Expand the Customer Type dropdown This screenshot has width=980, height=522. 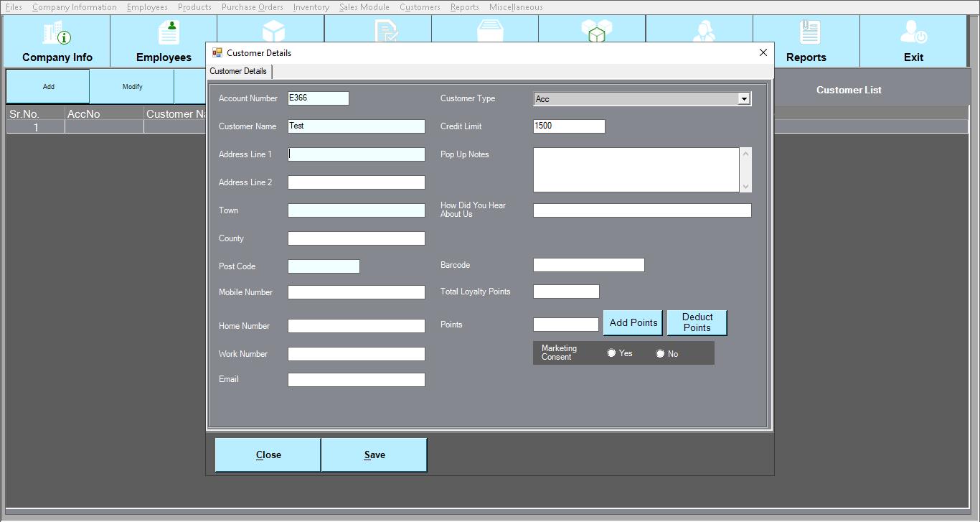pyautogui.click(x=744, y=99)
